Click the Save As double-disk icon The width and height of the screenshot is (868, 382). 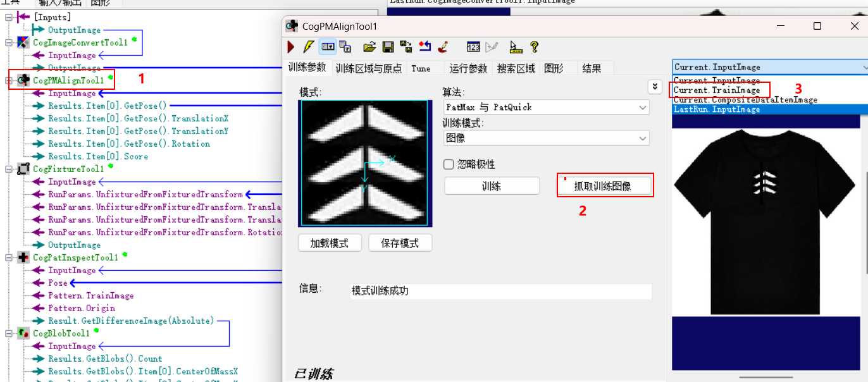[406, 47]
